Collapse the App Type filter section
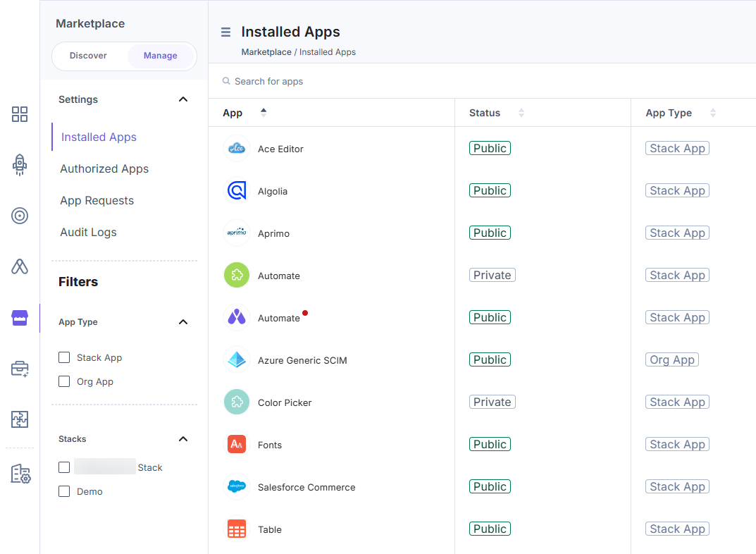 click(183, 322)
